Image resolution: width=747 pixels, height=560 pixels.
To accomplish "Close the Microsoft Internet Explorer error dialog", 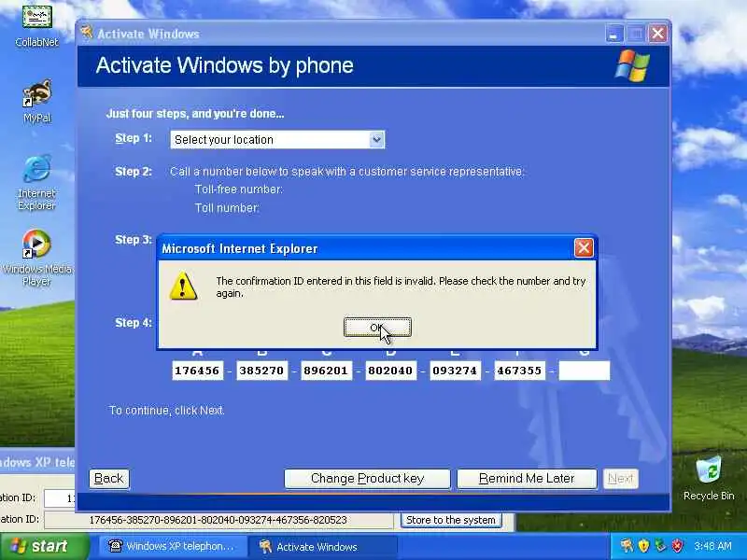I will tap(584, 247).
